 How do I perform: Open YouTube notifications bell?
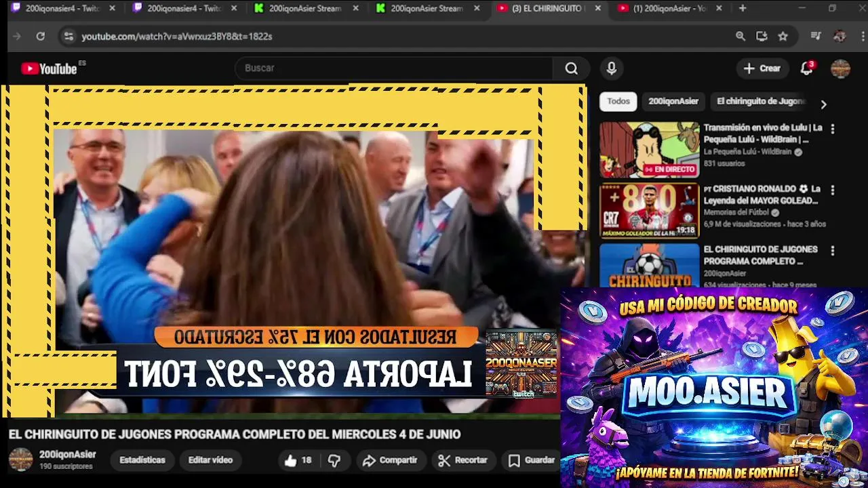806,68
